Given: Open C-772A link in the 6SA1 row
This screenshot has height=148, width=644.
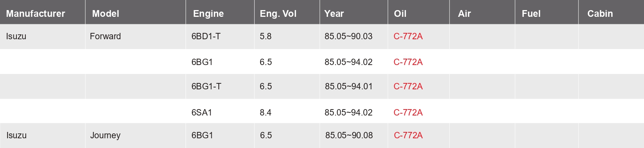Looking at the screenshot, I should click(408, 112).
